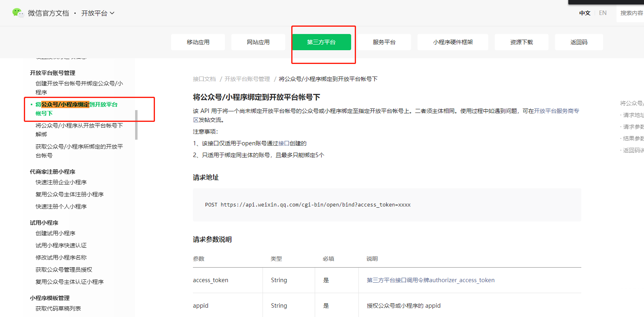Click page title 将公众号/小程序绑定到开放平台帐号下
The width and height of the screenshot is (644, 317).
click(256, 97)
